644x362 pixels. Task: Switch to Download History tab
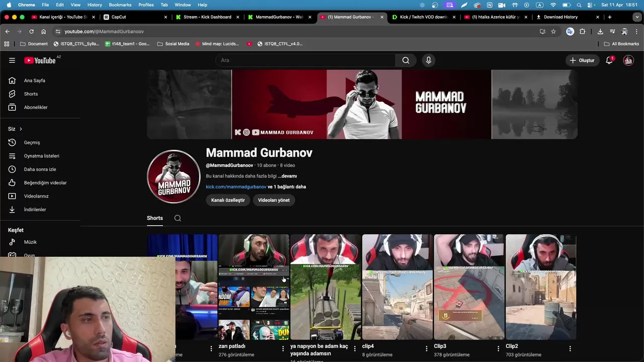point(568,17)
